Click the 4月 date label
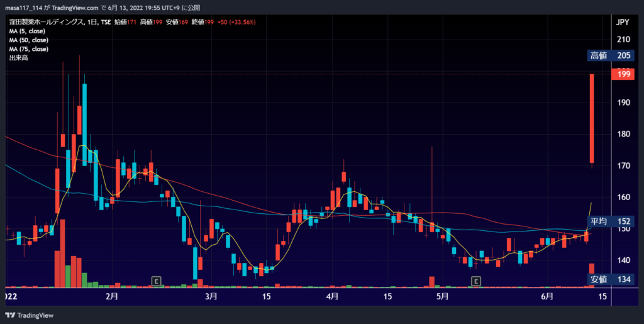The image size is (644, 324). [x=332, y=296]
